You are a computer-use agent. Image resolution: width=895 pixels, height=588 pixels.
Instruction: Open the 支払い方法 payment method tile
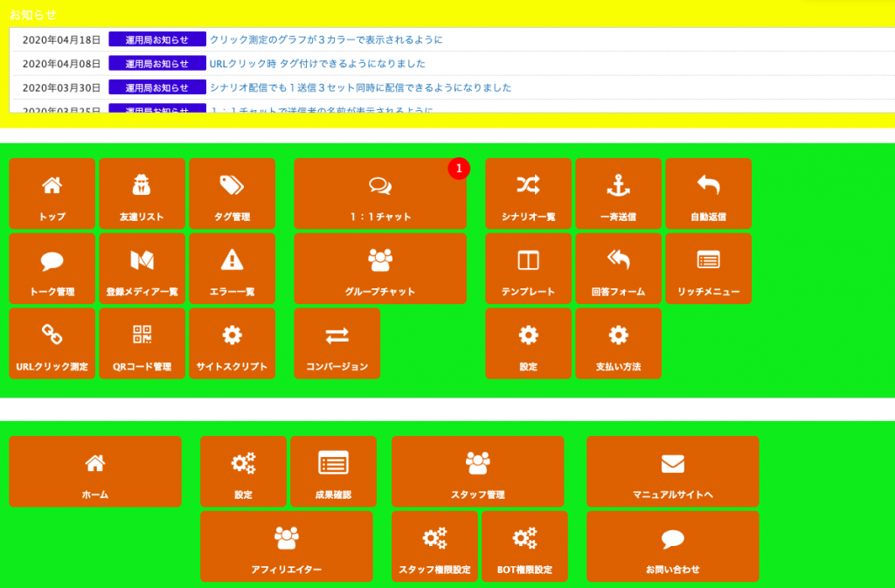[619, 343]
